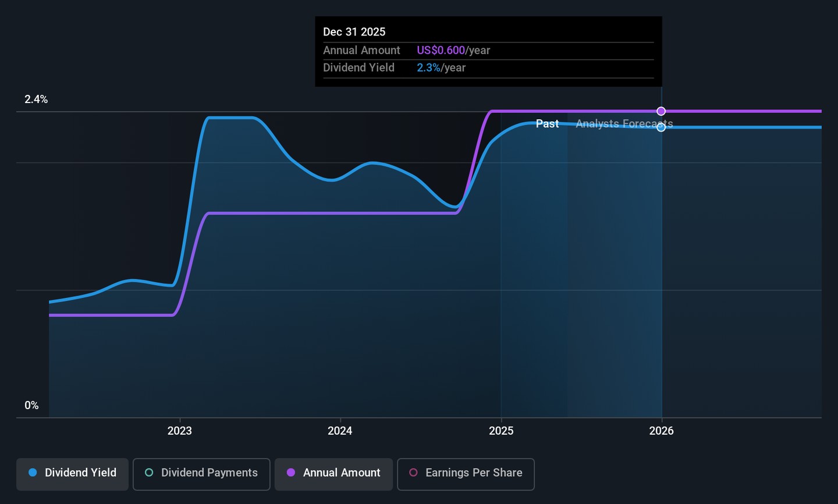838x504 pixels.
Task: Click the "Analysts Forecasts" region label
Action: [x=624, y=124]
